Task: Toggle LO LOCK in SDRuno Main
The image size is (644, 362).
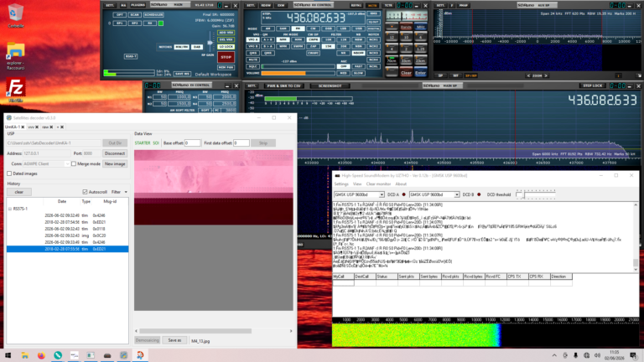Action: pos(226,47)
